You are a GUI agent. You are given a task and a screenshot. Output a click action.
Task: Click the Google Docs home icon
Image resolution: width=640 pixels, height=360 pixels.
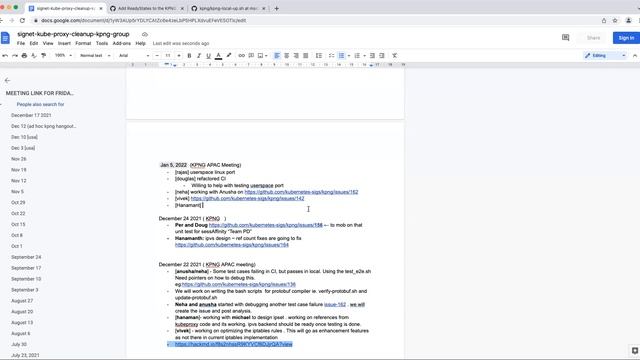[x=5, y=38]
